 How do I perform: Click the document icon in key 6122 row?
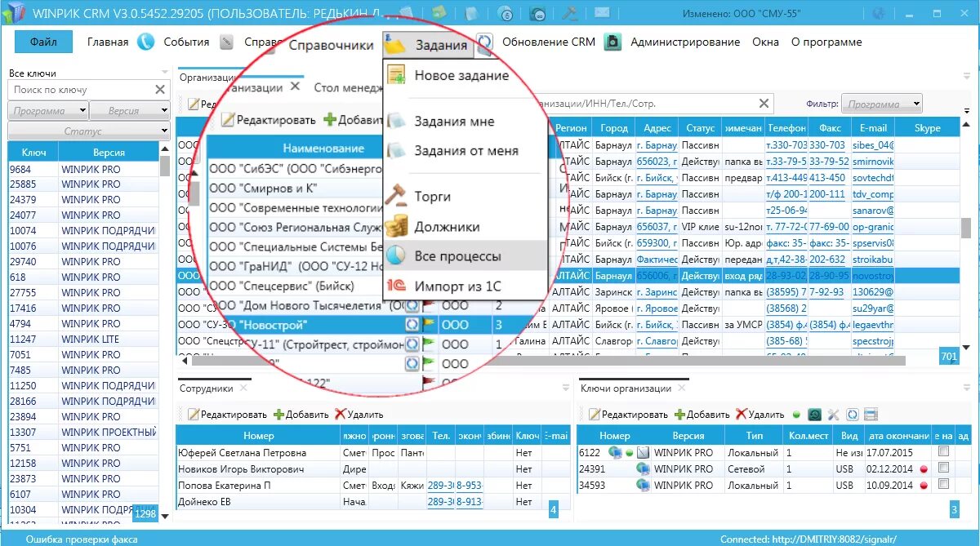click(x=644, y=453)
